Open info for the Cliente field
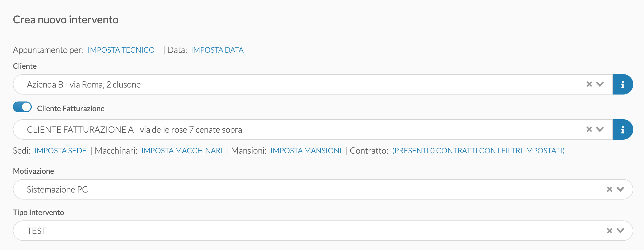 coord(623,84)
